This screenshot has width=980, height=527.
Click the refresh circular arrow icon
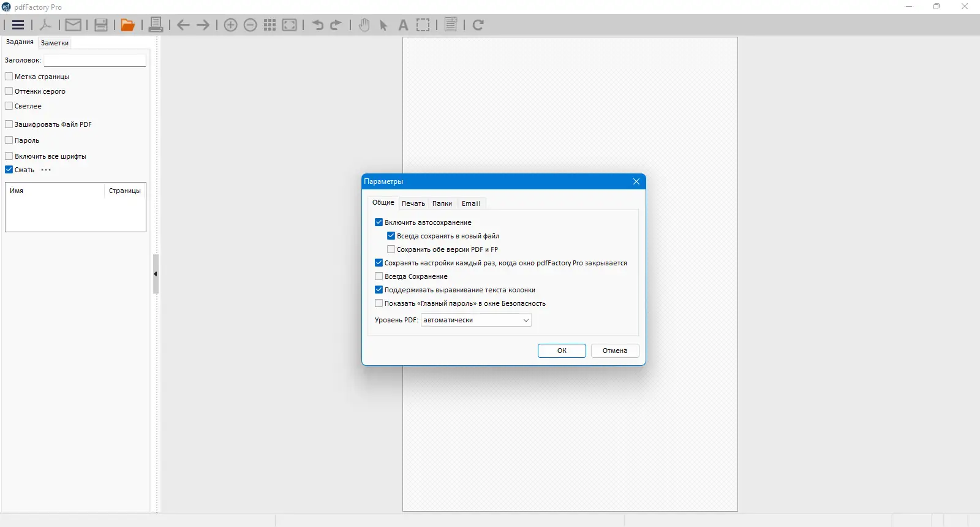coord(478,25)
